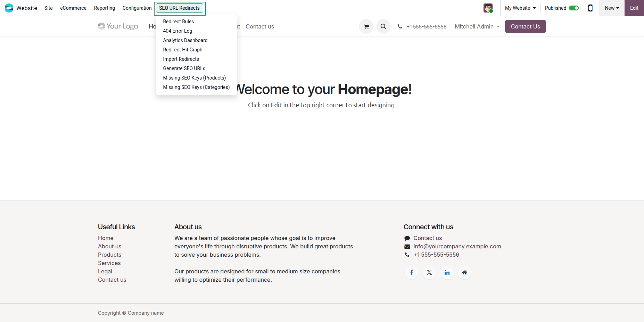Viewport: 644px width, 322px height.
Task: Click the info@yourcompany.example.com email link
Action: (457, 246)
